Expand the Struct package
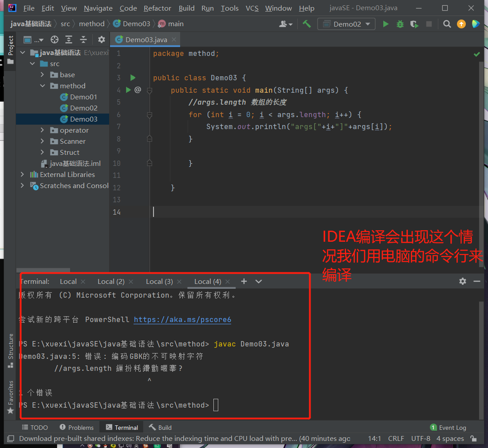The image size is (488, 448). (x=42, y=152)
